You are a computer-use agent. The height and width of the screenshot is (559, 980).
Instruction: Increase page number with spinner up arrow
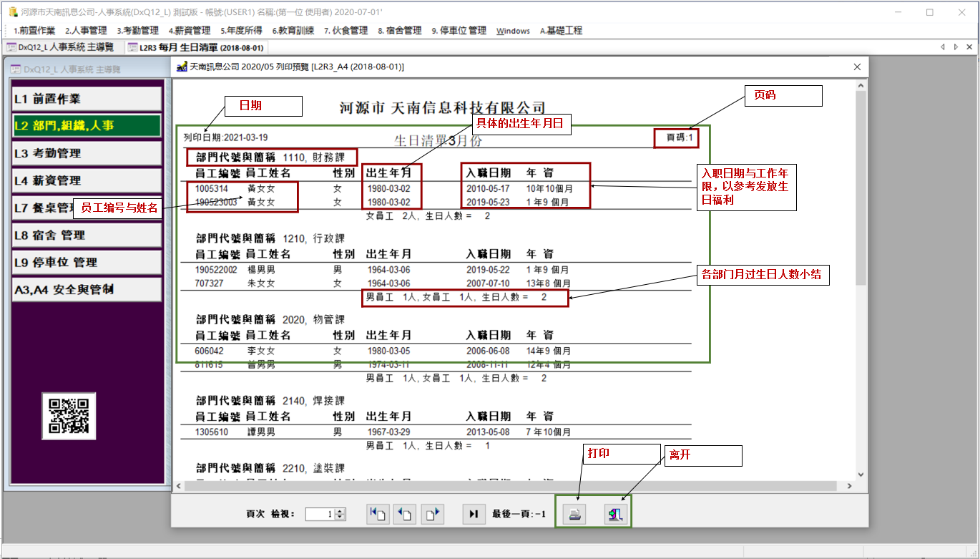point(340,511)
